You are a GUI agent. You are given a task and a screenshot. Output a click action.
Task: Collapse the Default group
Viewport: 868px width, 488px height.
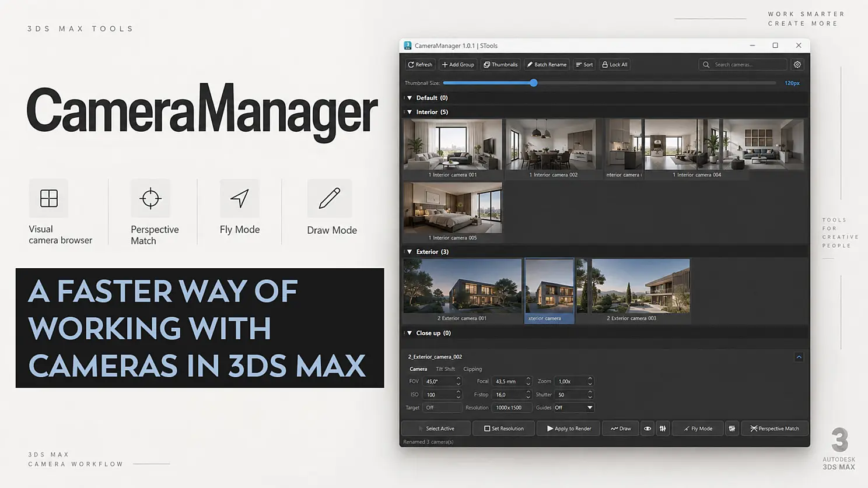tap(409, 98)
